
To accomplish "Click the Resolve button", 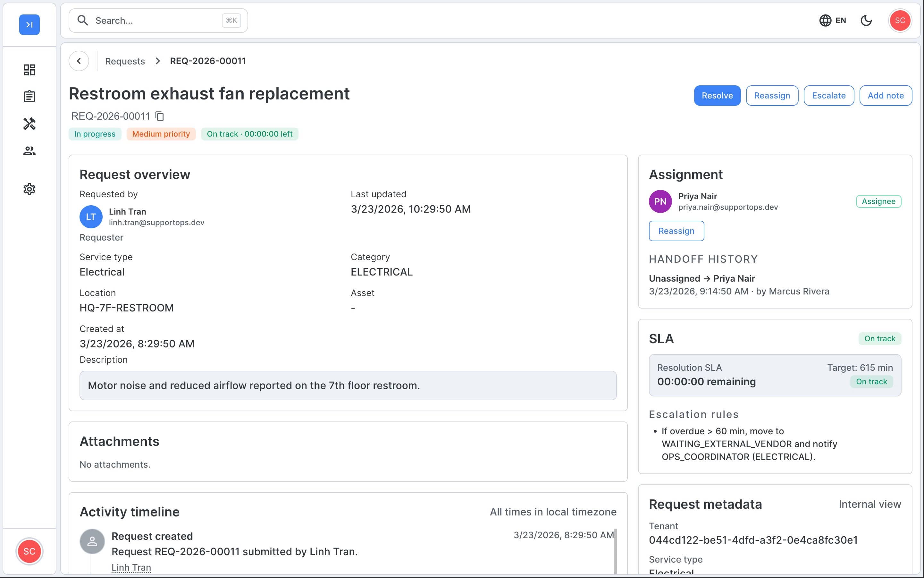I will (x=717, y=96).
